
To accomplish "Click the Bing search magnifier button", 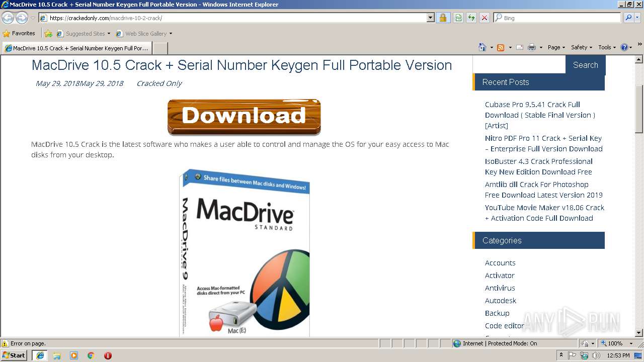I will [x=628, y=18].
